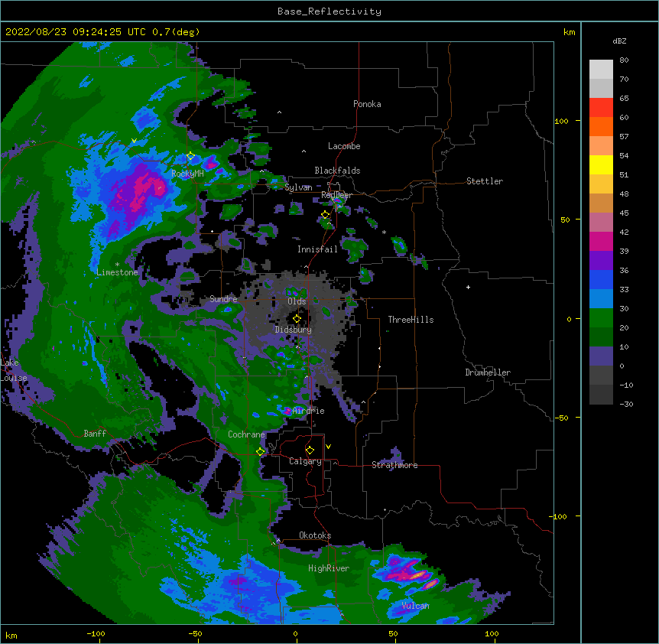Viewport: 659px width, 644px height.
Task: Click the yellow diamond marker near RockyMH
Action: click(191, 156)
